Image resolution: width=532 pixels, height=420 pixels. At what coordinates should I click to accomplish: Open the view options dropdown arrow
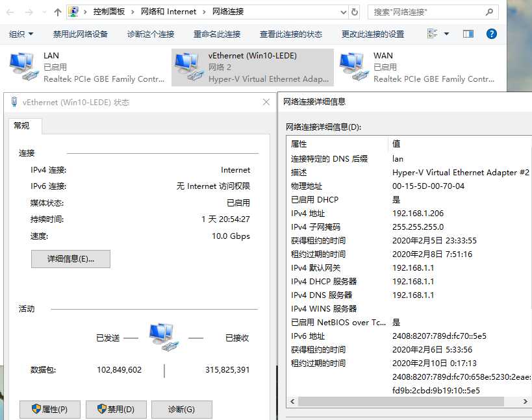pos(446,34)
